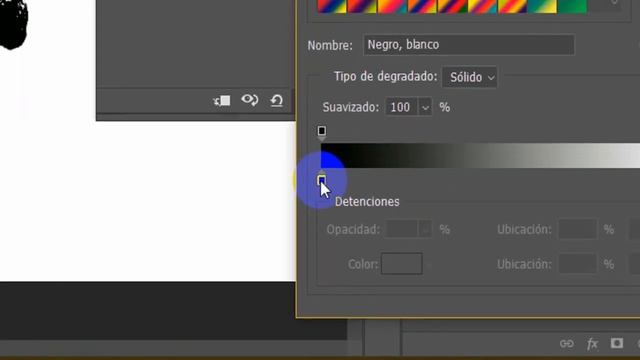640x360 pixels.
Task: Select the yellow-red-teal striped gradient preset
Action: point(482,6)
